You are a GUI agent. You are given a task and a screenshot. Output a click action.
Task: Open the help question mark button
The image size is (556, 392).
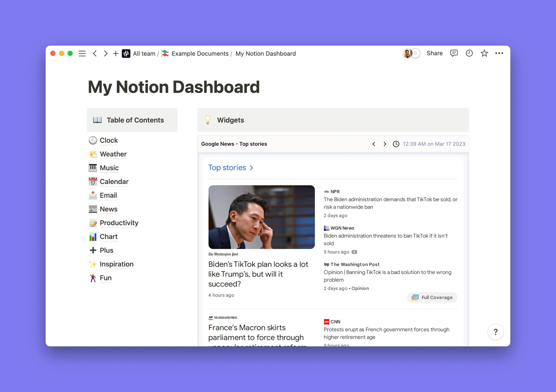496,332
